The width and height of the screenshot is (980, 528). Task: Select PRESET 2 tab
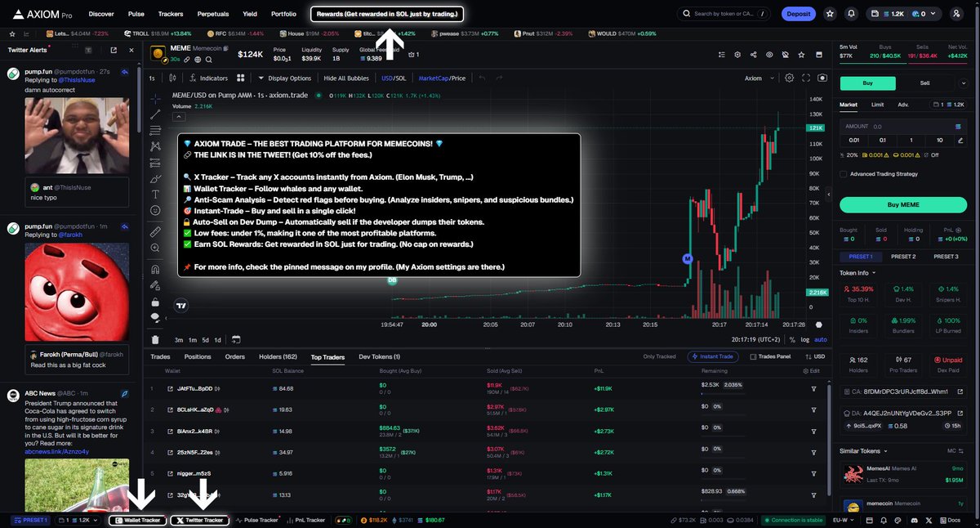tap(903, 256)
